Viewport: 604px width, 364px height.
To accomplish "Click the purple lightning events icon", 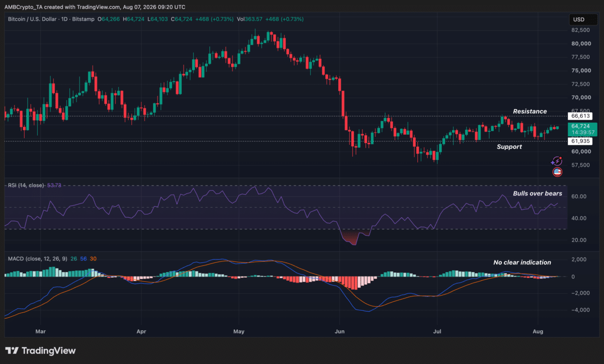I will pyautogui.click(x=557, y=161).
